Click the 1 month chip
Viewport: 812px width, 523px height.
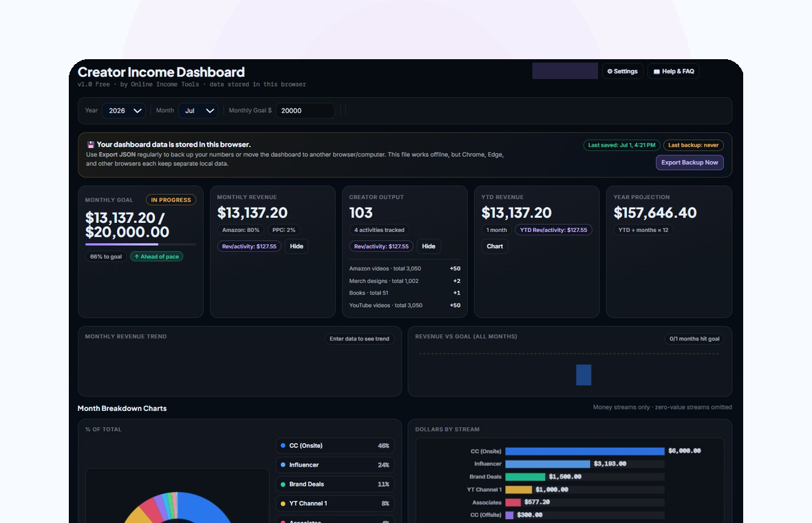tap(497, 230)
